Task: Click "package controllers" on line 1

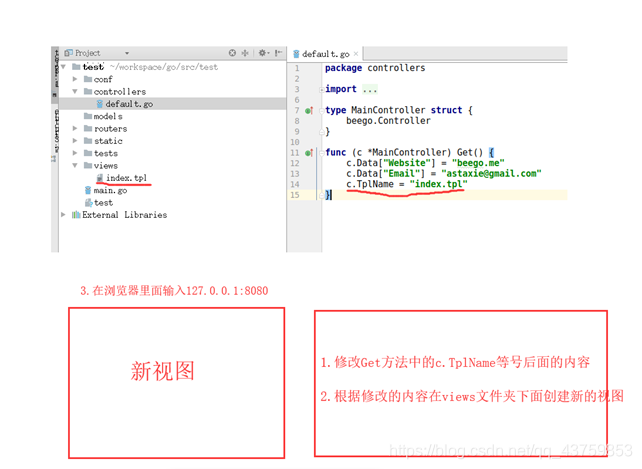Action: point(375,68)
